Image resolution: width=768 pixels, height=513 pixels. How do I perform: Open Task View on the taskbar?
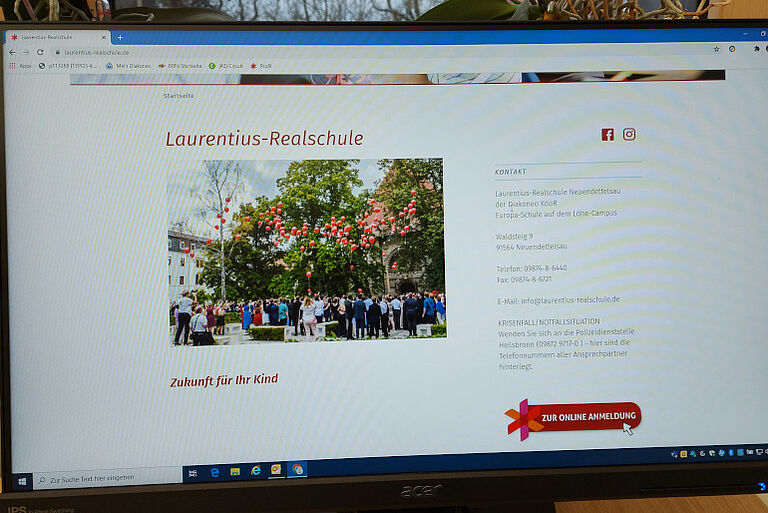pos(193,473)
